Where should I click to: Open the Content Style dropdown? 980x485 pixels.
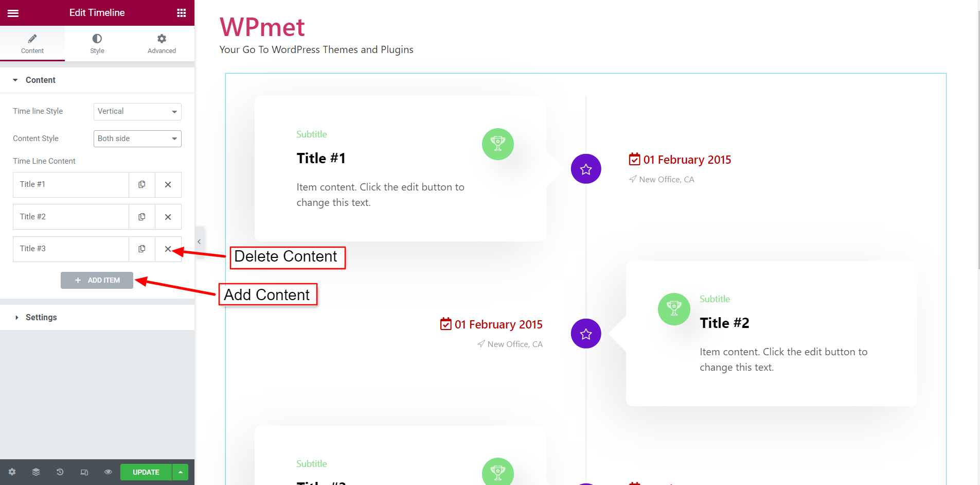click(x=137, y=138)
